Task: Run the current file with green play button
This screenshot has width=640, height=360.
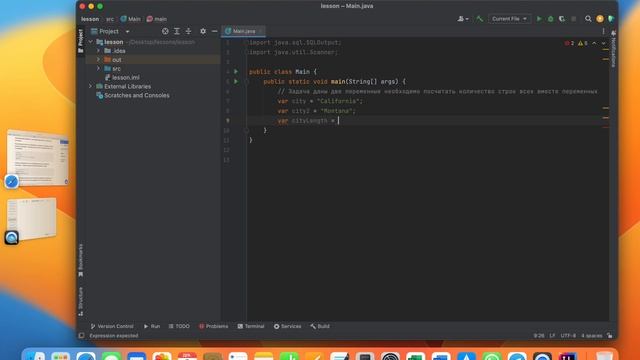Action: click(x=539, y=19)
